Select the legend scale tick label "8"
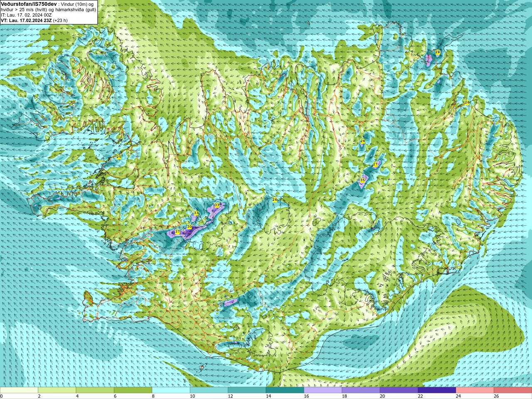532x399 pixels. [153, 396]
